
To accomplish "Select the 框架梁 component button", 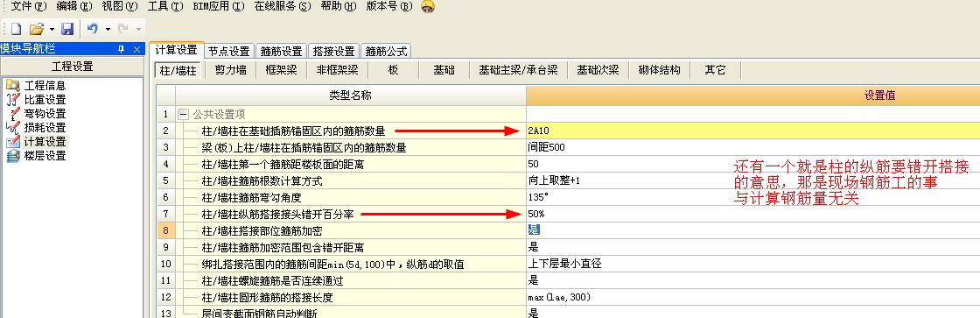I will click(281, 70).
